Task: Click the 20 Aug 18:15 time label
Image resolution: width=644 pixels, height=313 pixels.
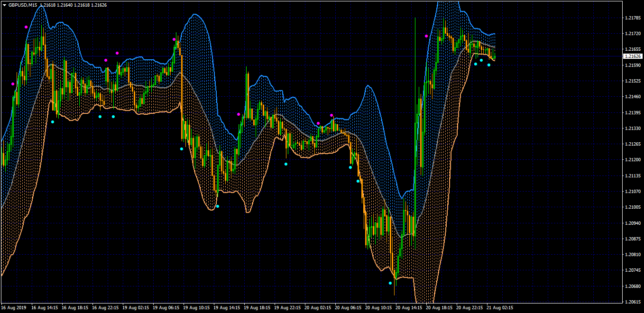Action: click(439, 308)
